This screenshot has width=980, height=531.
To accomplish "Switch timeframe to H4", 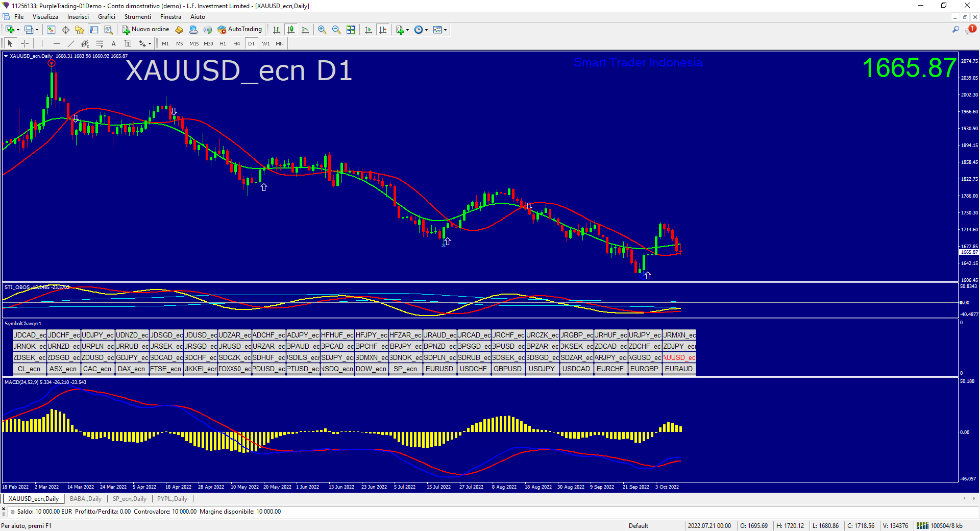I will coord(237,43).
